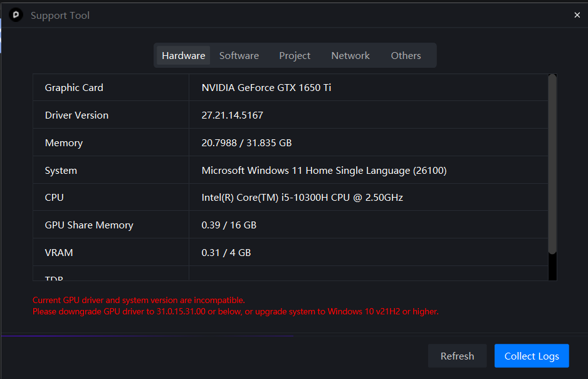Viewport: 588px width, 379px height.
Task: Select the Microsoft Windows 11 system entry
Action: (323, 171)
